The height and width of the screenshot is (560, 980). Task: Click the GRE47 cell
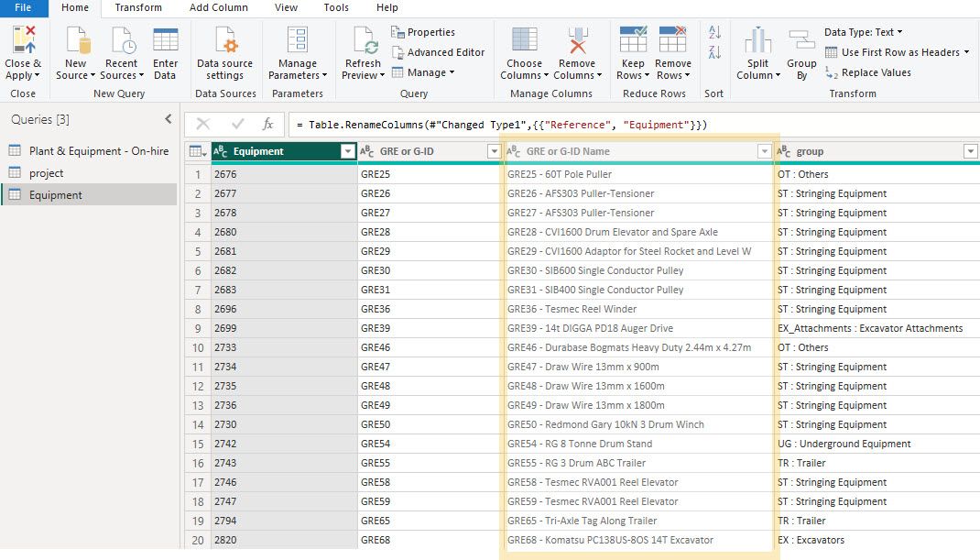pos(430,367)
